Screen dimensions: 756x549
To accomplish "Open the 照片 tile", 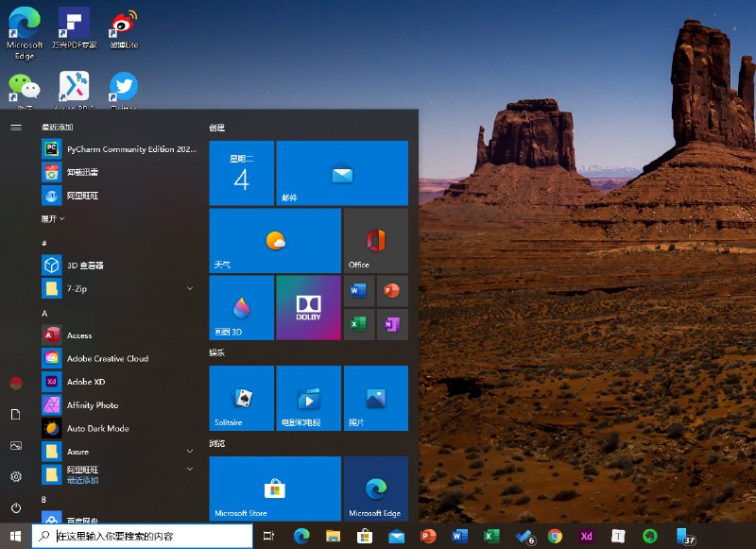I will [x=375, y=397].
